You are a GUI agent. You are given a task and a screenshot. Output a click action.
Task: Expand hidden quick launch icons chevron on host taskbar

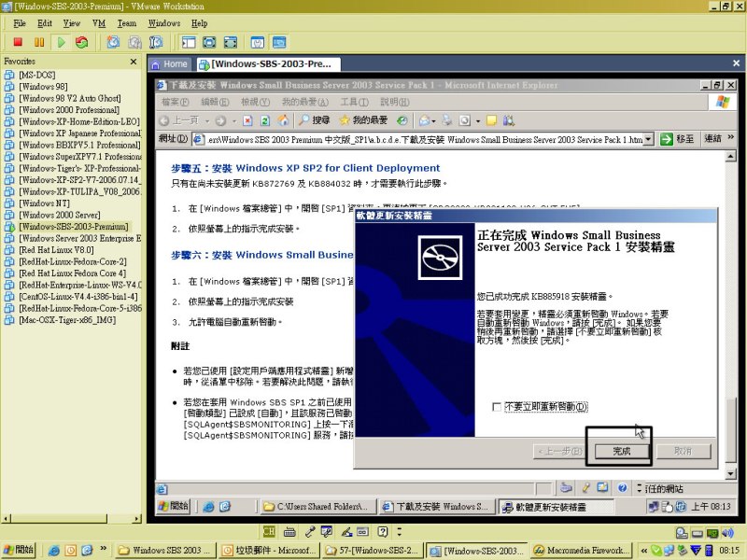[104, 550]
